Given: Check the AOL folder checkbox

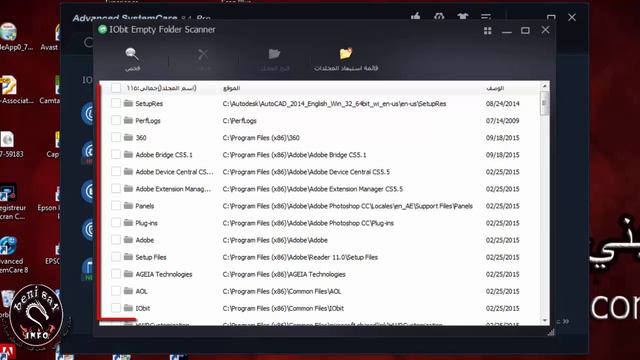Looking at the screenshot, I should point(116,291).
